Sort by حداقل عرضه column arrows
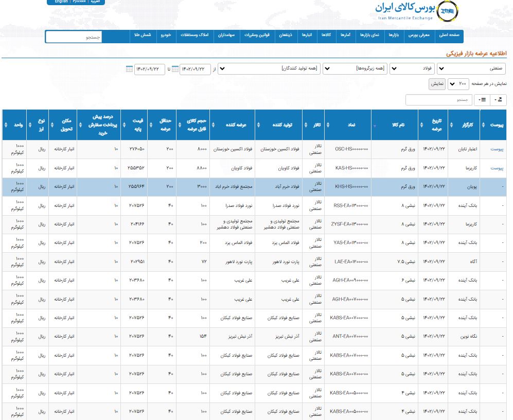 click(151, 125)
